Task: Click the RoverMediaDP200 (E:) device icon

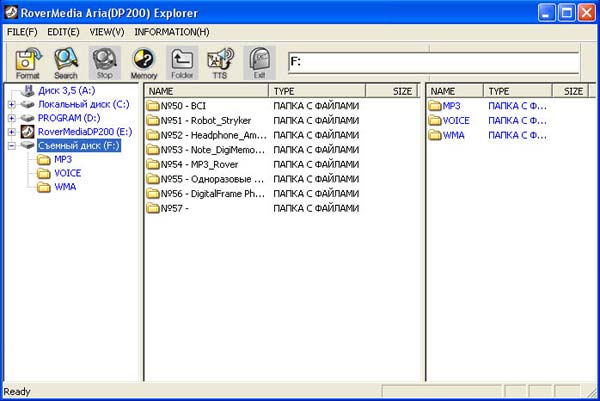Action: [x=27, y=132]
